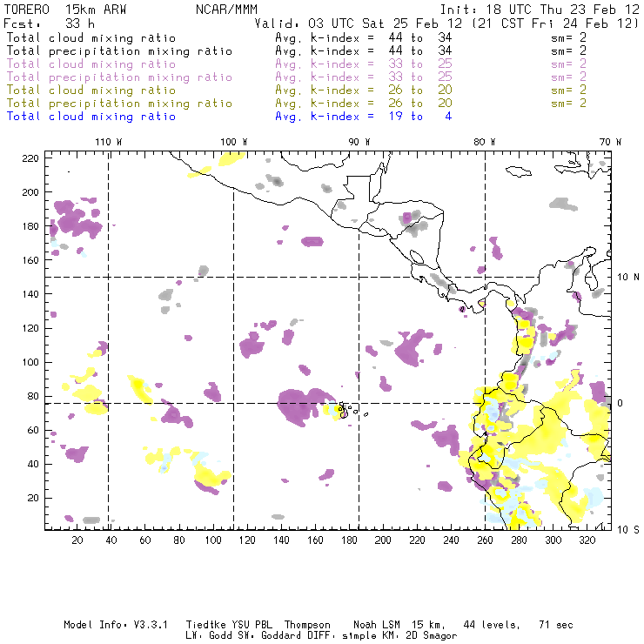Click the '160' tick on the vertical axis

pos(30,260)
